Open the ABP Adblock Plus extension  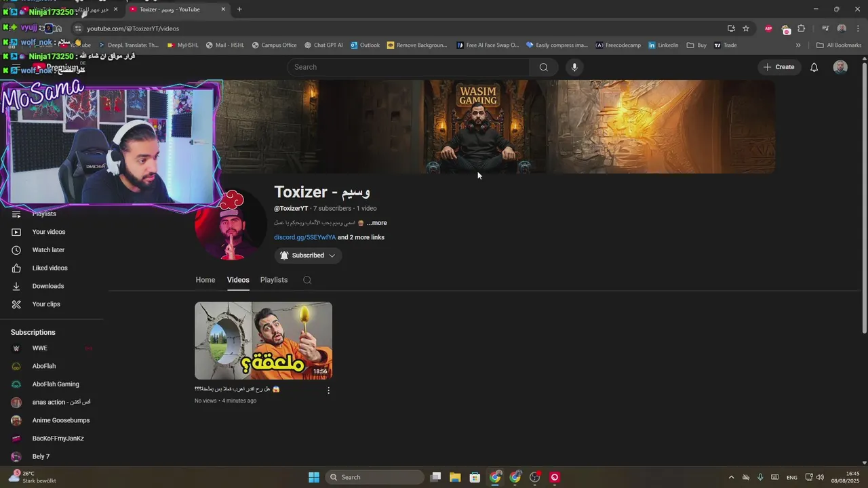click(x=768, y=28)
